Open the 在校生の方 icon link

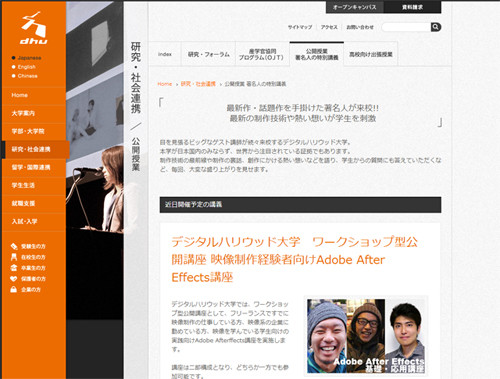28,257
